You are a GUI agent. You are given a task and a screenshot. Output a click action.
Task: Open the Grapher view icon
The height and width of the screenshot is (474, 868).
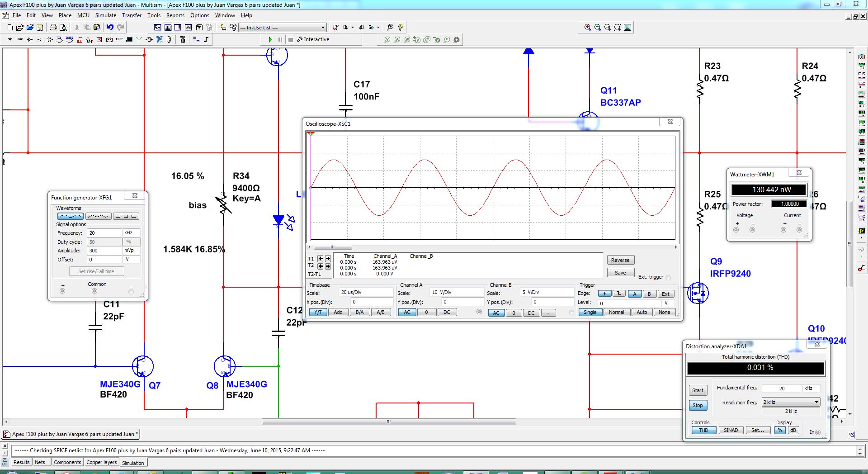pyautogui.click(x=188, y=27)
